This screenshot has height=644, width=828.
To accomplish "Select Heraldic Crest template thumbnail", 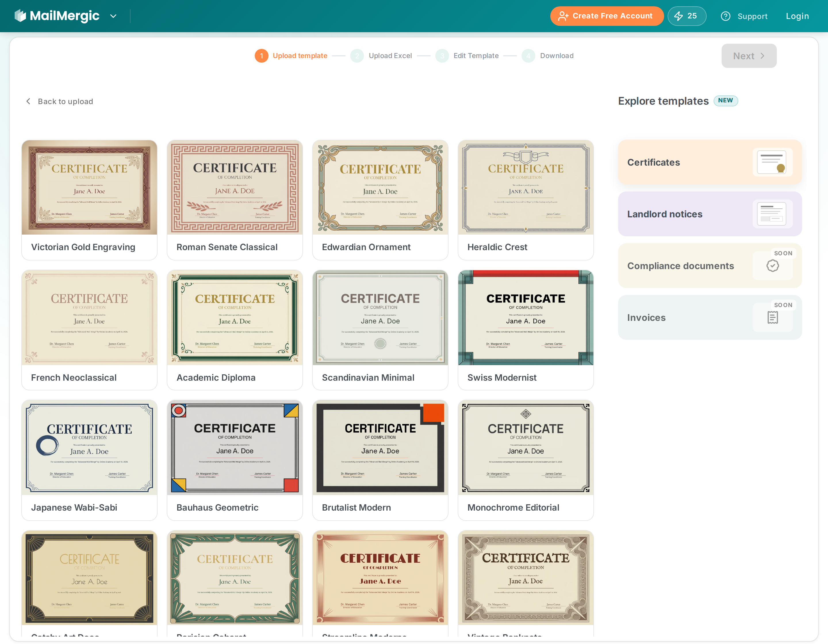I will pos(526,187).
